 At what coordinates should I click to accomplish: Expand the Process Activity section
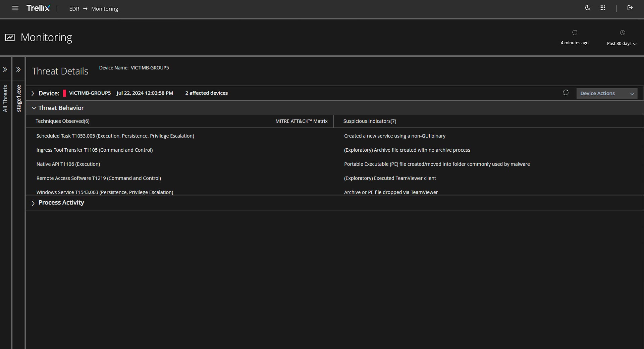coord(33,203)
